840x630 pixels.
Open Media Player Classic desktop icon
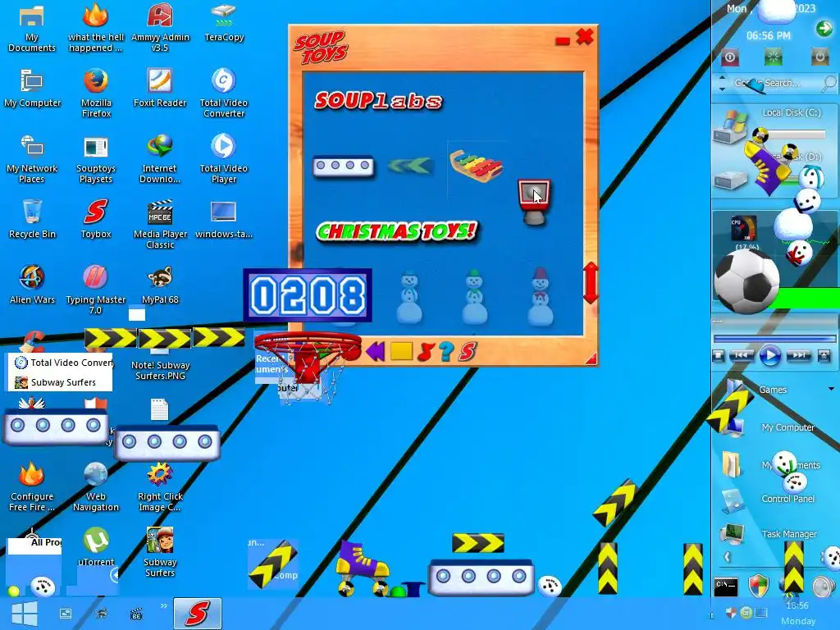click(x=160, y=225)
